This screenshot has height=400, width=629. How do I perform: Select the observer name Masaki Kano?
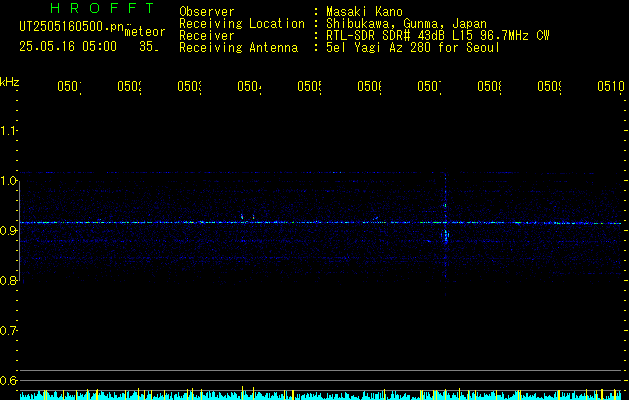pos(364,12)
